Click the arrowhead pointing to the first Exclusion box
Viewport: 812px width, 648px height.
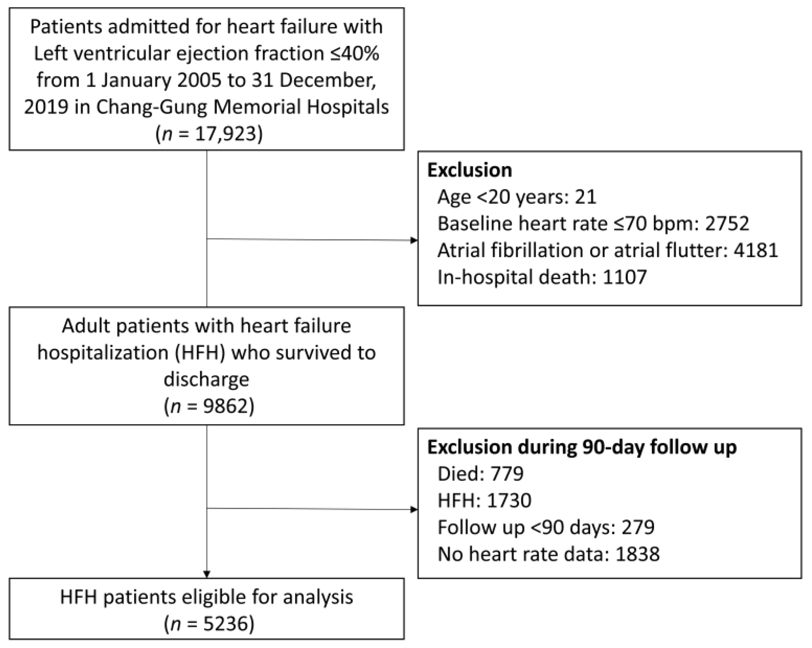(414, 240)
